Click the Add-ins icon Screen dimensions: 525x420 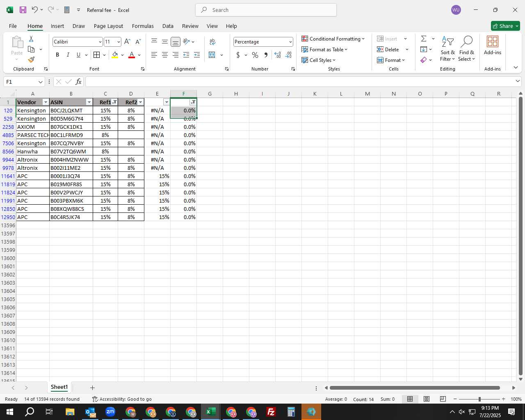[493, 45]
